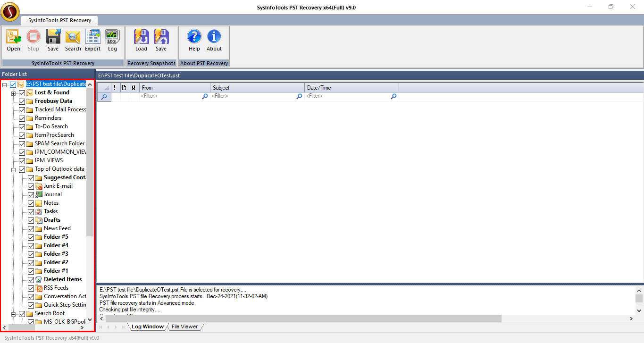
Task: Click the From column header
Action: click(x=175, y=87)
